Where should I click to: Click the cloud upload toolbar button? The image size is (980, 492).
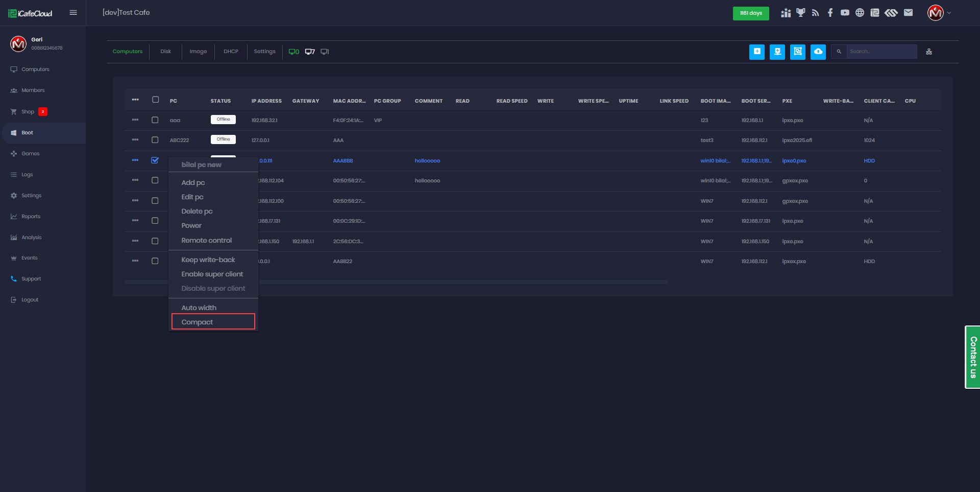pyautogui.click(x=818, y=52)
